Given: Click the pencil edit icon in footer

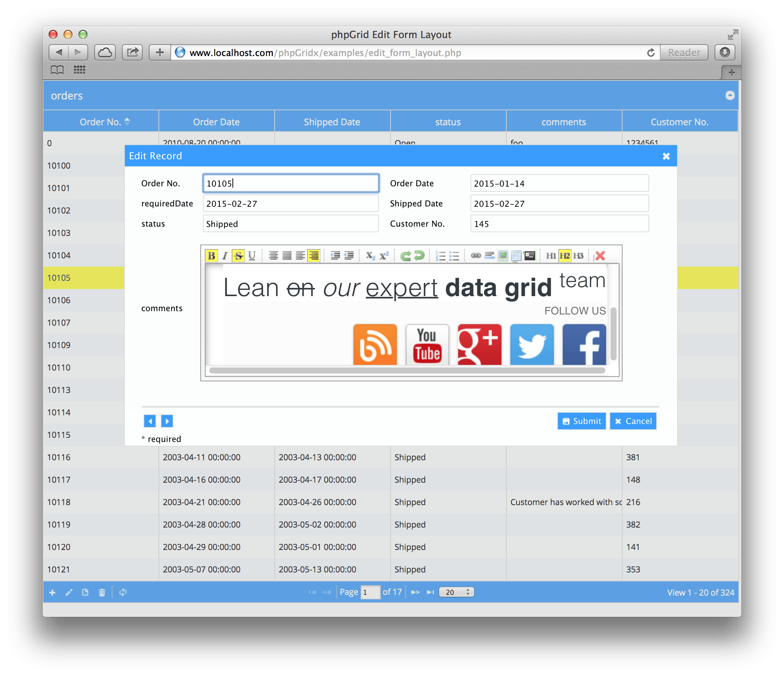Looking at the screenshot, I should [x=69, y=592].
